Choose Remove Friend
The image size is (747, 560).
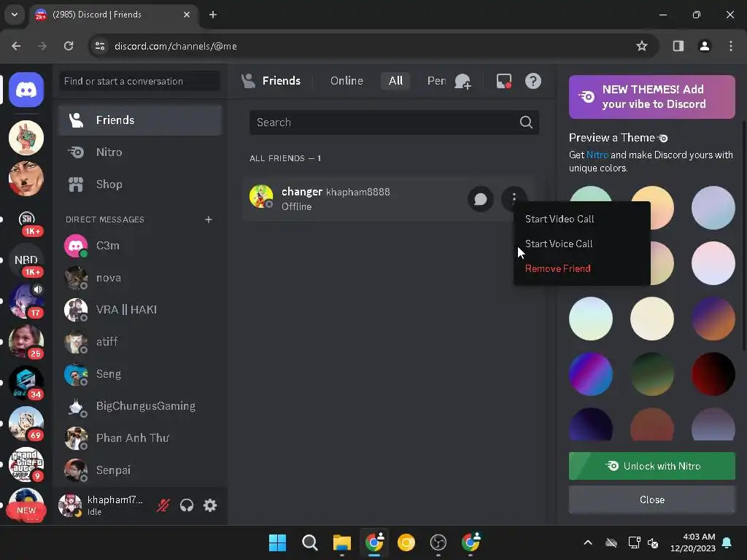point(581,268)
